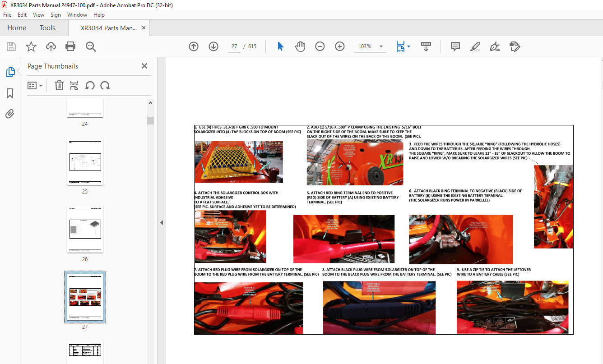The width and height of the screenshot is (603, 364).
Task: Open the Attachments paperclip panel
Action: tap(10, 114)
